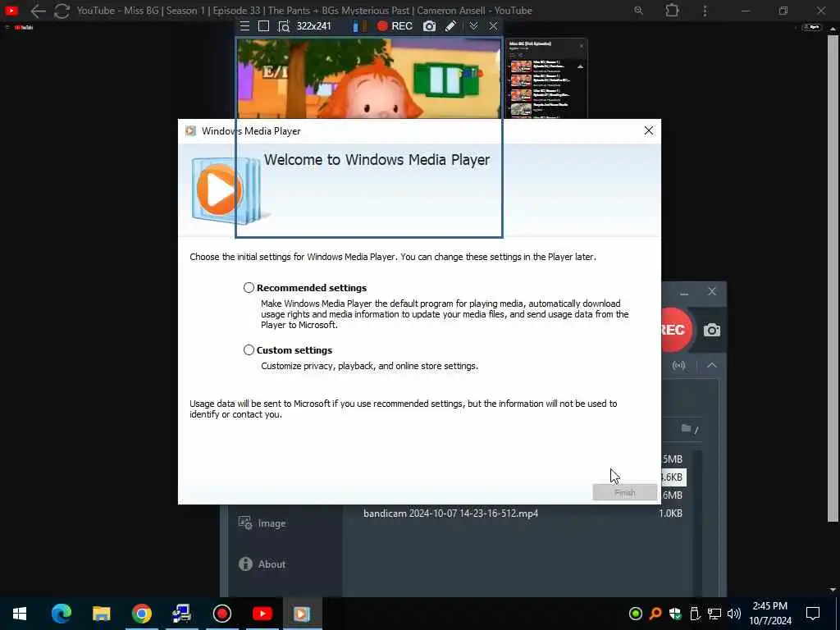Open File Explorer from taskbar

click(x=101, y=614)
